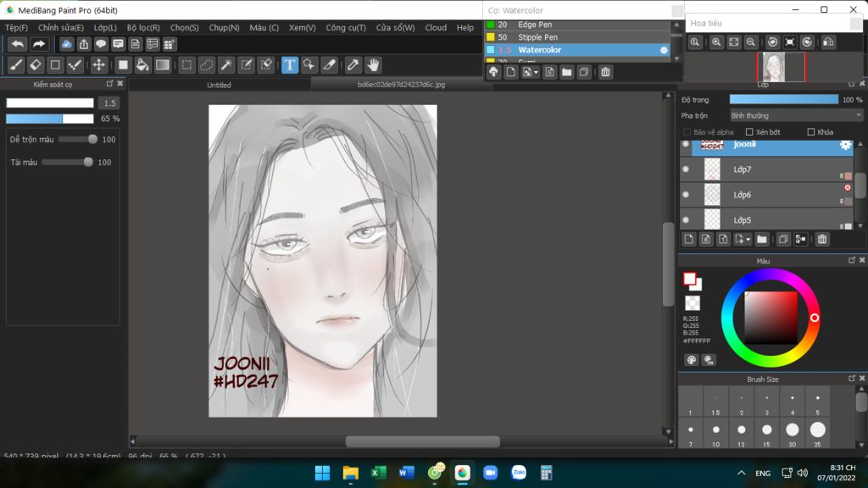This screenshot has width=868, height=488.
Task: Open the add brush type dropdown
Action: click(x=530, y=72)
